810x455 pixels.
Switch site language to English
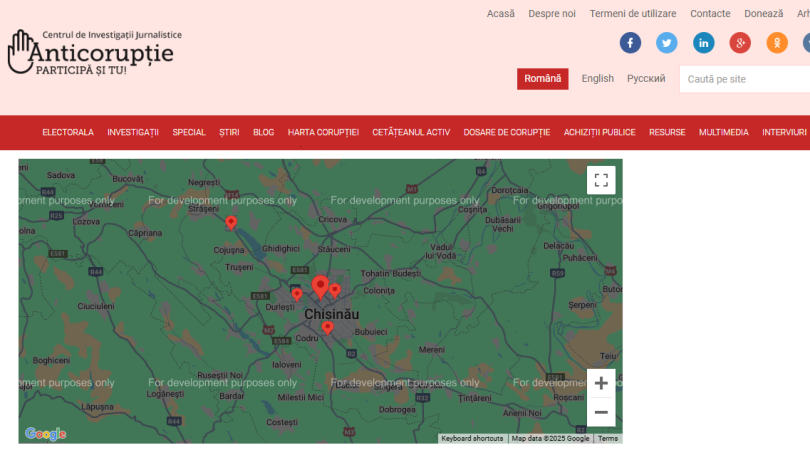click(598, 79)
